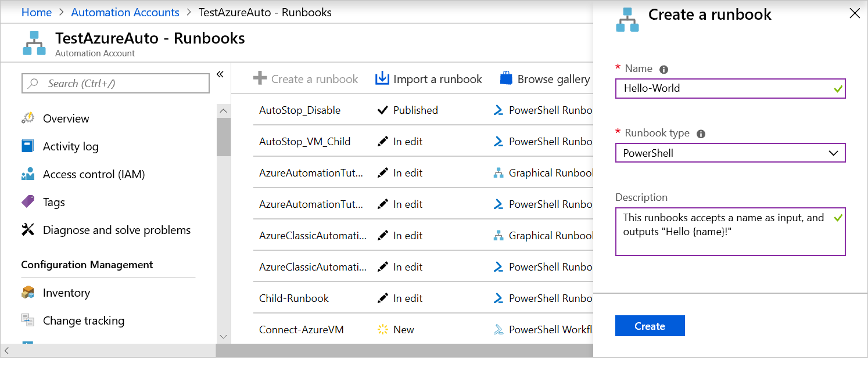This screenshot has height=371, width=868.
Task: Click the Change tracking icon
Action: pyautogui.click(x=28, y=320)
